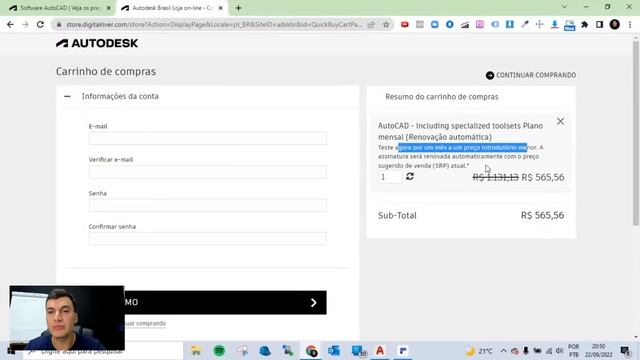Click the Verificar e-mail field
640x360 pixels.
click(x=207, y=172)
